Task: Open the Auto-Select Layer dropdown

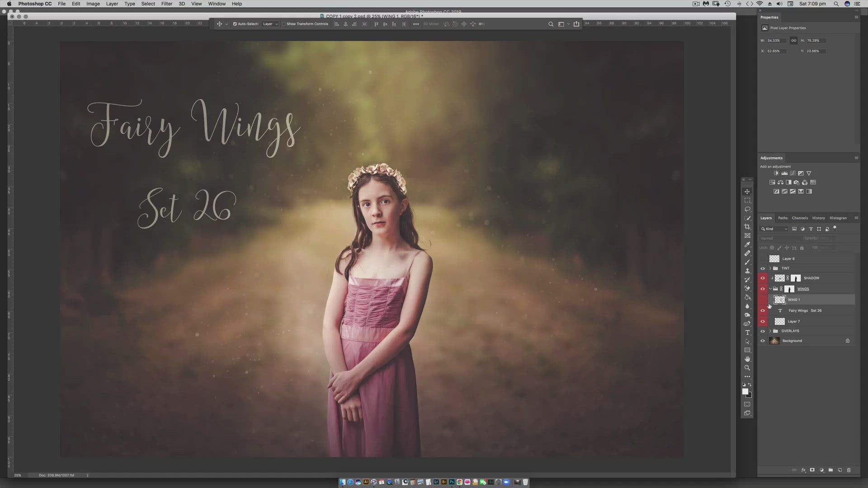Action: click(x=270, y=24)
